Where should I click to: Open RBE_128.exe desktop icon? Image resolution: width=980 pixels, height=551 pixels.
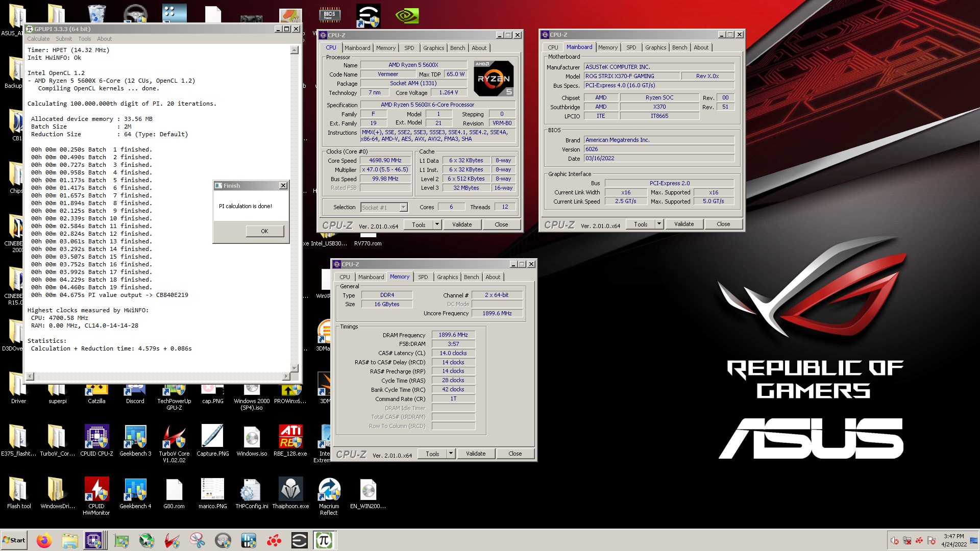[x=290, y=440]
